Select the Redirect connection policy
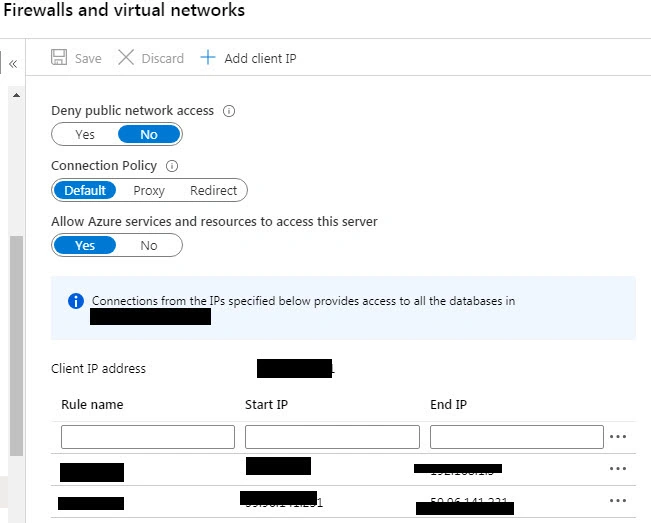The image size is (651, 523). click(x=213, y=191)
